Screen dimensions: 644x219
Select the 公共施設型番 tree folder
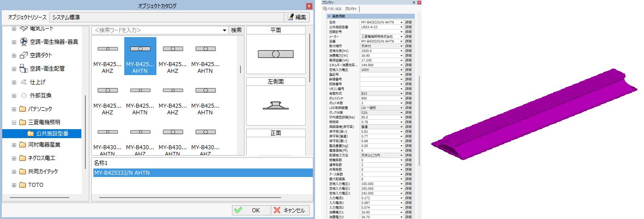point(31,134)
